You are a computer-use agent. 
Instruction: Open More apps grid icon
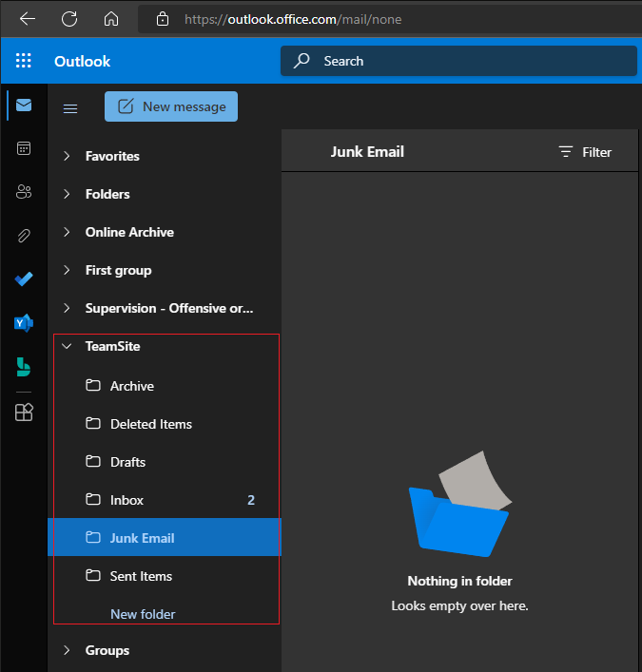coord(24,413)
